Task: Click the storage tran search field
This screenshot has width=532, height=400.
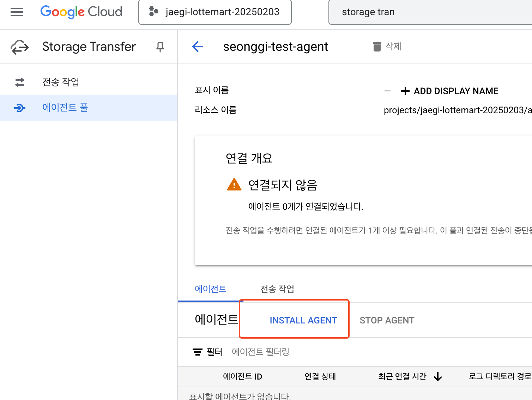Action: 430,12
